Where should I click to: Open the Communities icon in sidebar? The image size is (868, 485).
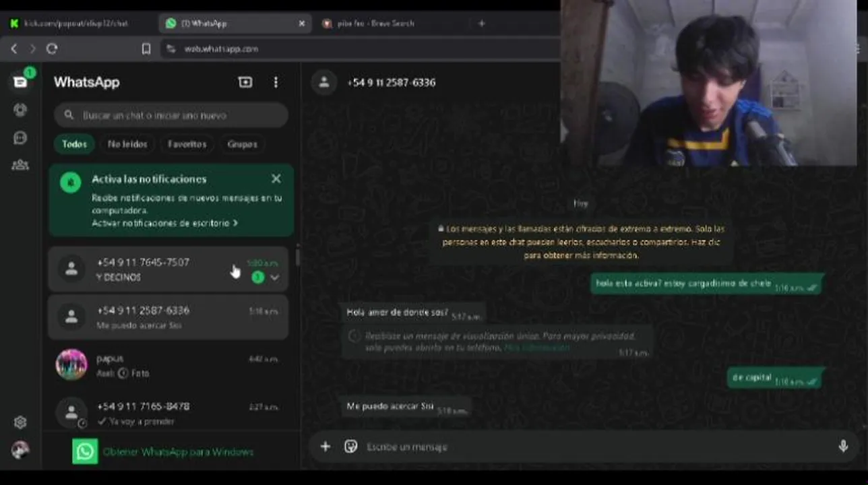(20, 165)
